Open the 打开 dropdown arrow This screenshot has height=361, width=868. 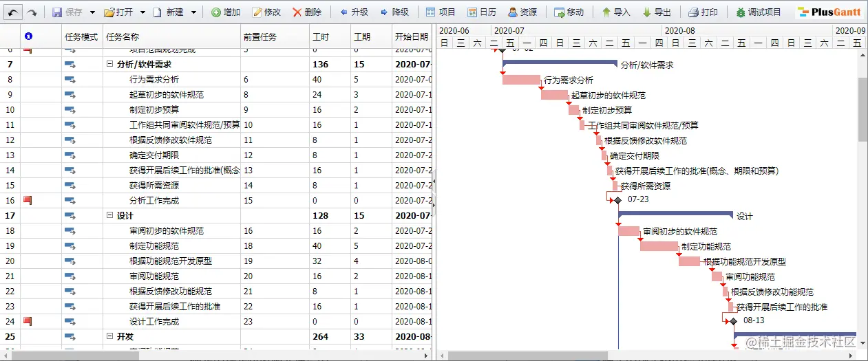(x=142, y=12)
